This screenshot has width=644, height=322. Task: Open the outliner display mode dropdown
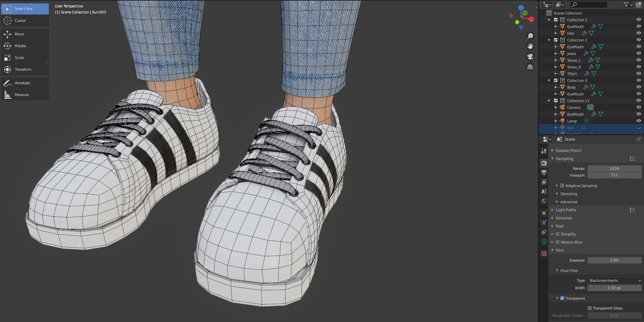coord(560,4)
